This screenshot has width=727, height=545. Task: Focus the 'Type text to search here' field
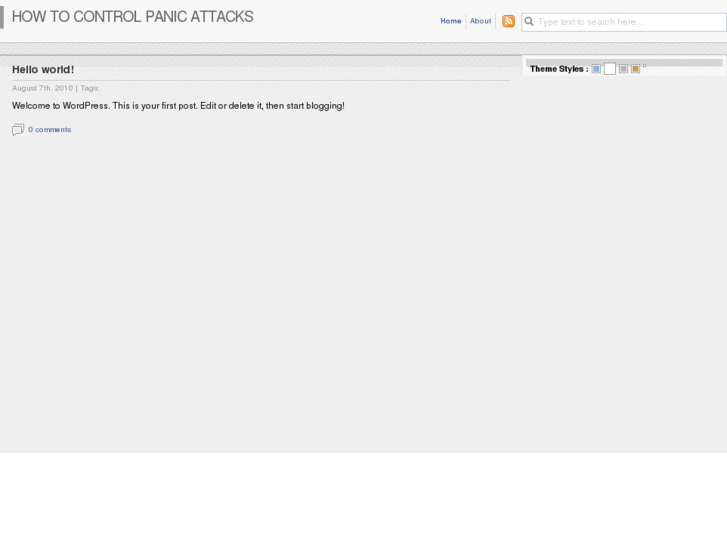[624, 22]
